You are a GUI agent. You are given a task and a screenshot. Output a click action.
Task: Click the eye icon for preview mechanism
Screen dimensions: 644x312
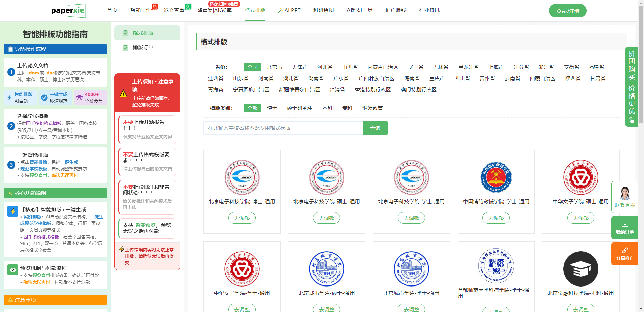point(13,270)
